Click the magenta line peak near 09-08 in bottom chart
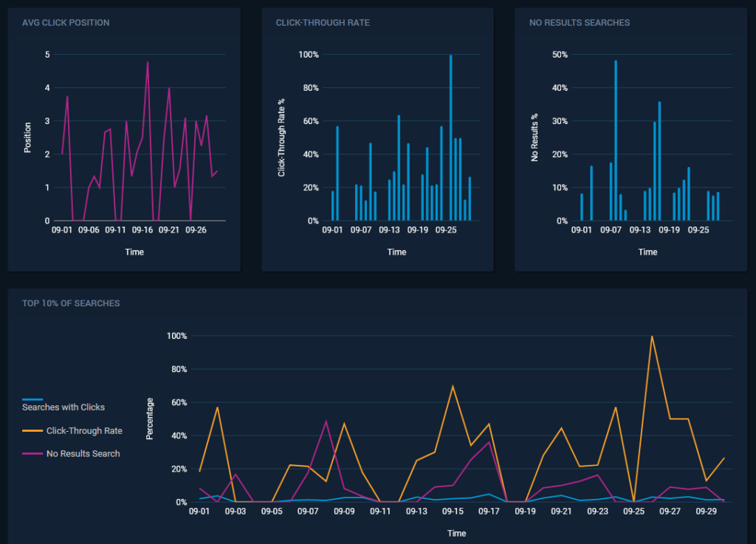Screen dimensions: 756x544 coord(326,421)
